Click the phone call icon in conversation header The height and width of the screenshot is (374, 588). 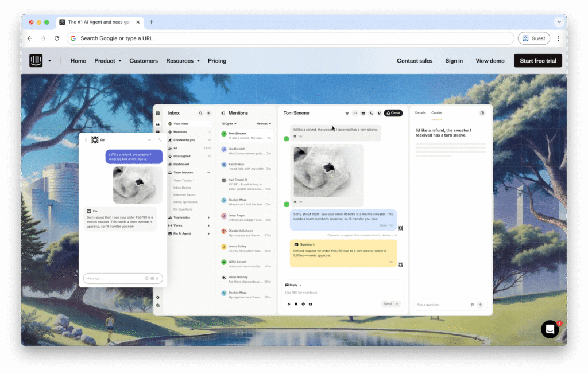[x=371, y=113]
